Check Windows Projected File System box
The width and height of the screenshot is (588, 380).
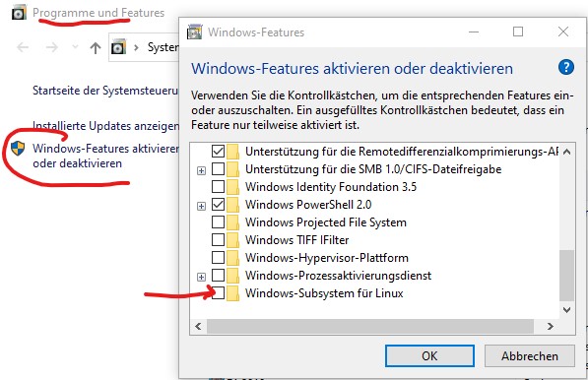click(x=219, y=222)
